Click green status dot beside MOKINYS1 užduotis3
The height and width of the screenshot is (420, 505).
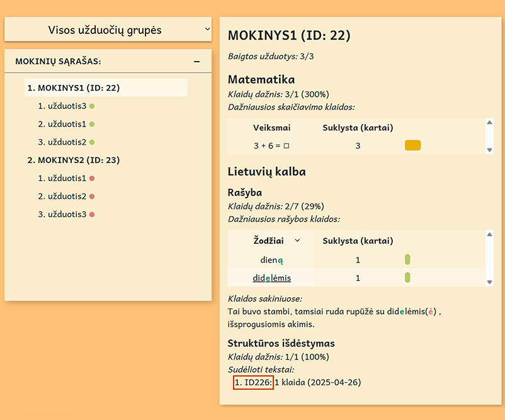click(x=92, y=106)
